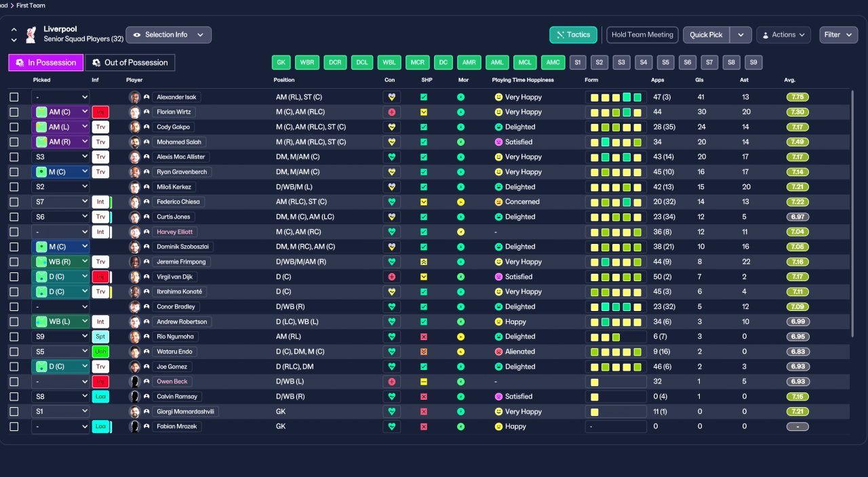Expand the Quick Pick arrow options
The width and height of the screenshot is (868, 477).
(741, 35)
